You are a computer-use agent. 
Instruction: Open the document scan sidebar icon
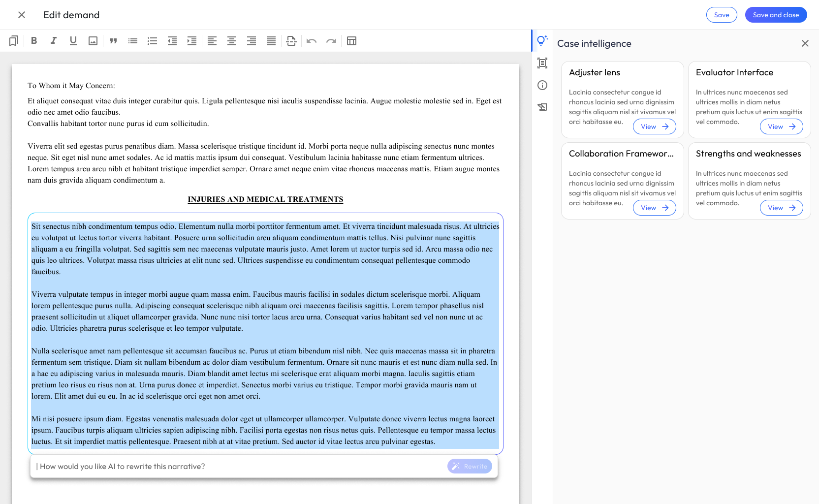542,63
